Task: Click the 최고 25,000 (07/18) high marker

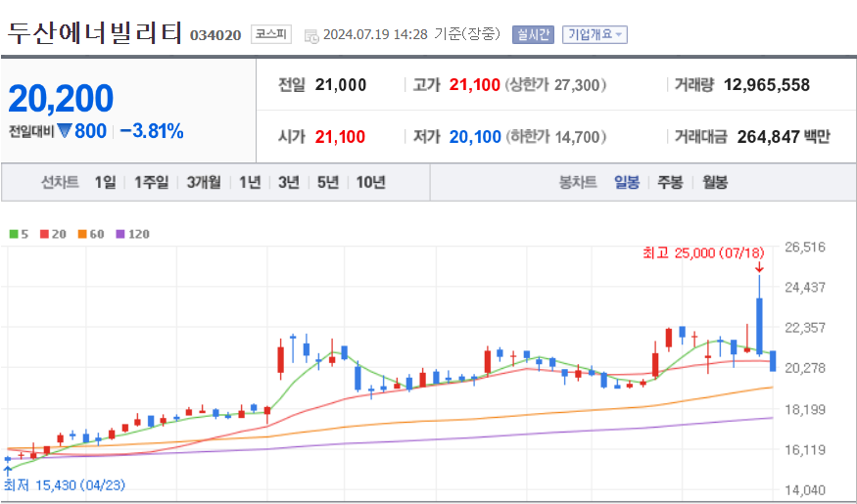Action: coord(703,252)
